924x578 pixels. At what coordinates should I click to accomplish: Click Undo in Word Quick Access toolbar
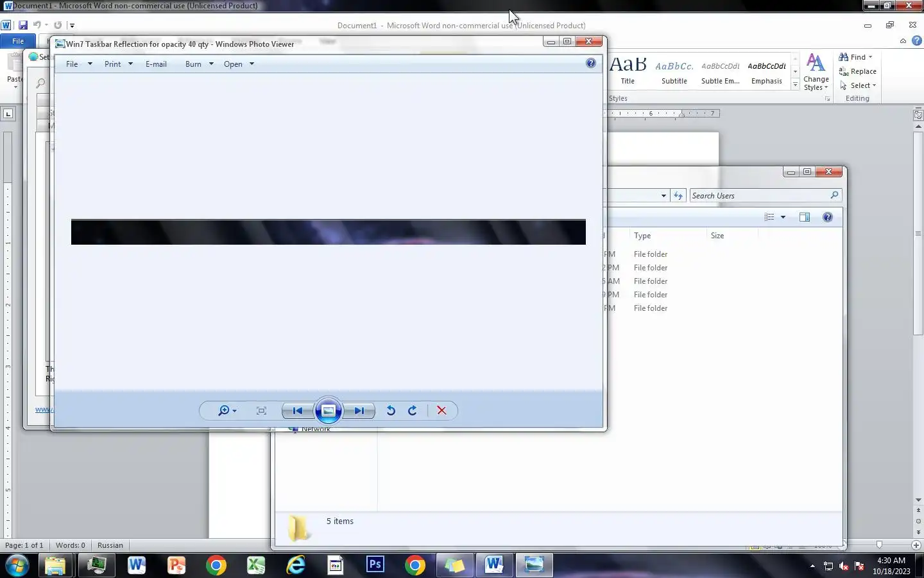pyautogui.click(x=37, y=25)
